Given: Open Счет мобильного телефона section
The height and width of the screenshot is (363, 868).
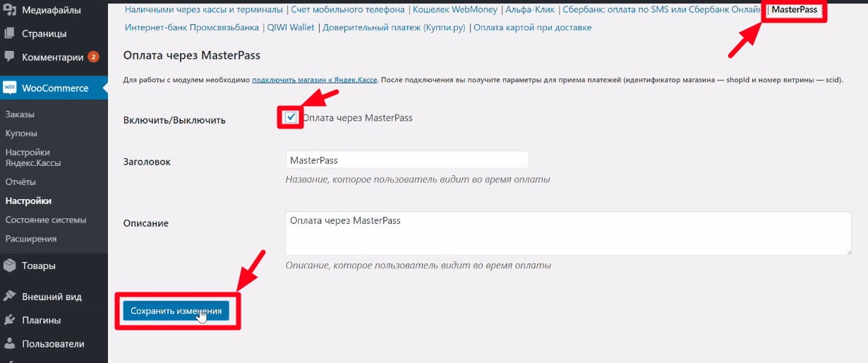Looking at the screenshot, I should [348, 10].
